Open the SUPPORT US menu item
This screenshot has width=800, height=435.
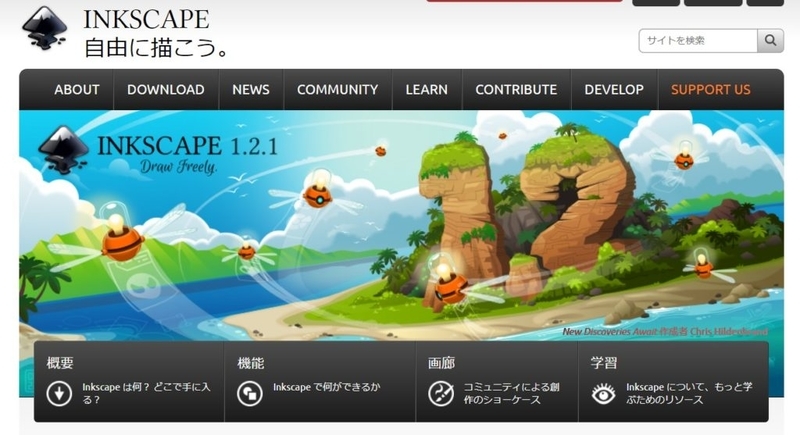(x=711, y=90)
